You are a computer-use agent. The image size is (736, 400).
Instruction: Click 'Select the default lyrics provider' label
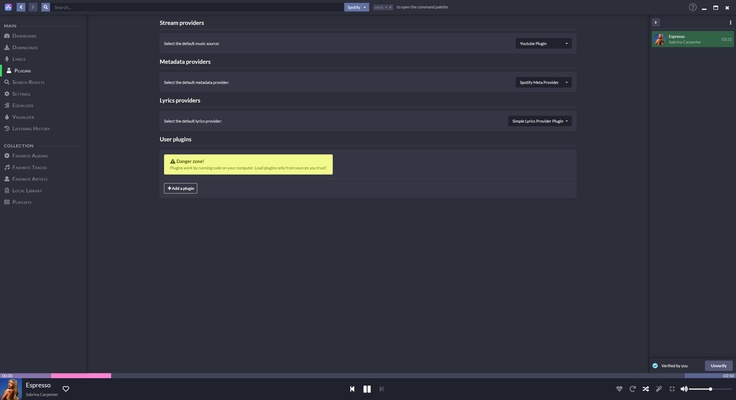[192, 121]
